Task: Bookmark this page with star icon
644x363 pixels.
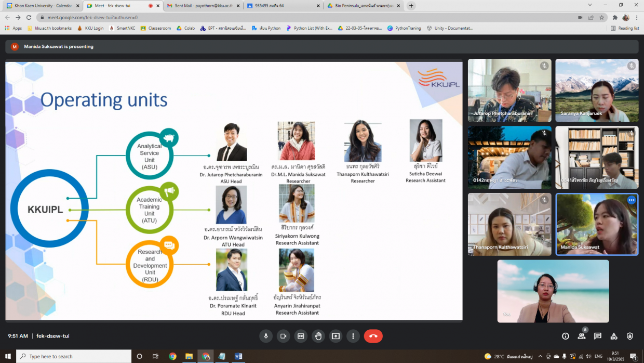Action: (602, 17)
